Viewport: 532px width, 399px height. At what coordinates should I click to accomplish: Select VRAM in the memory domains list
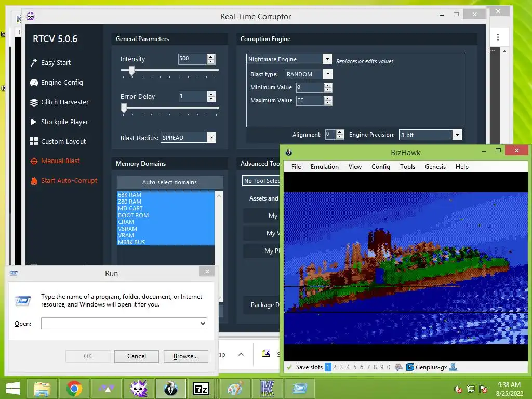click(165, 235)
